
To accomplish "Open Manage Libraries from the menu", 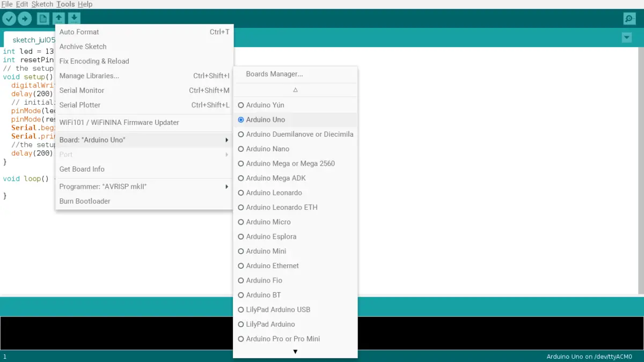I will (x=144, y=76).
